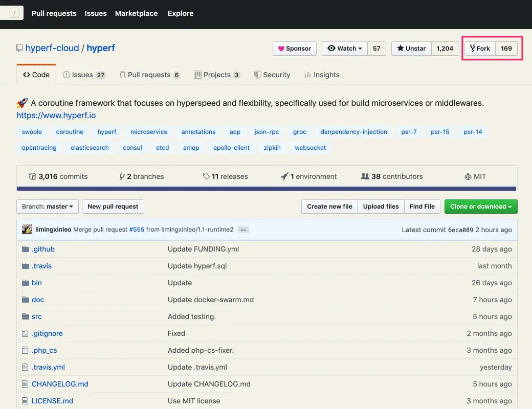Click the Sponsor button

[x=295, y=49]
